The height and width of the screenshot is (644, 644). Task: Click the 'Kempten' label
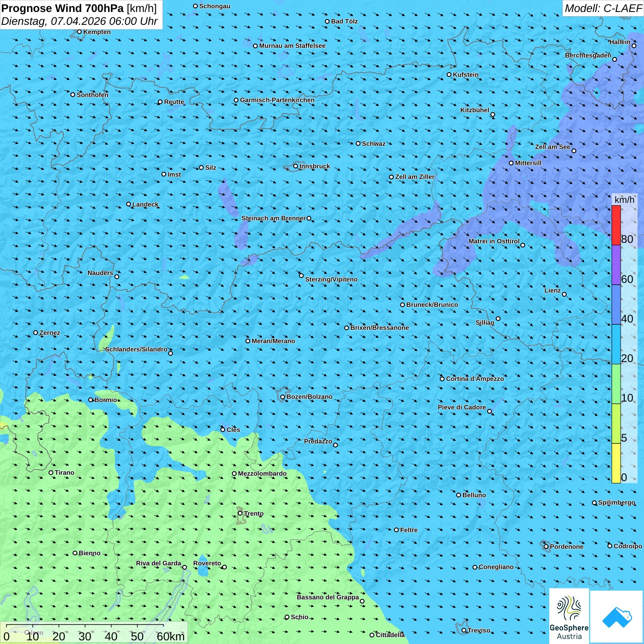point(97,32)
